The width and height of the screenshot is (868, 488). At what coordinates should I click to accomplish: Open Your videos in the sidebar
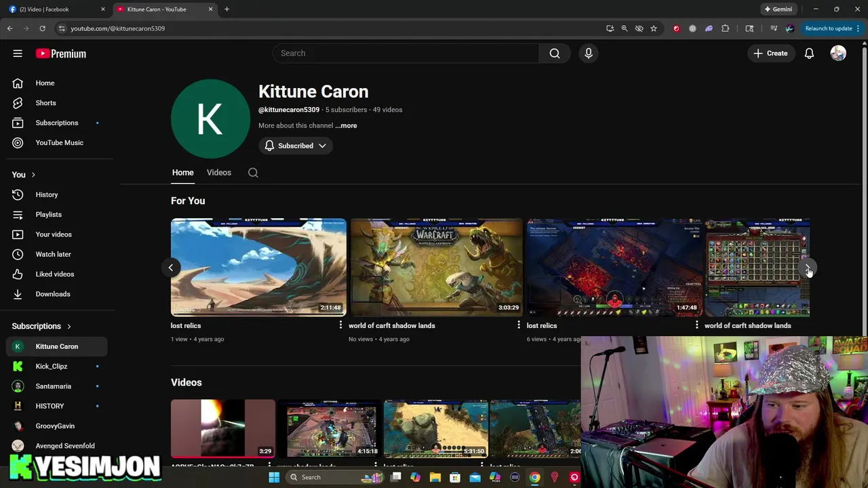coord(57,235)
